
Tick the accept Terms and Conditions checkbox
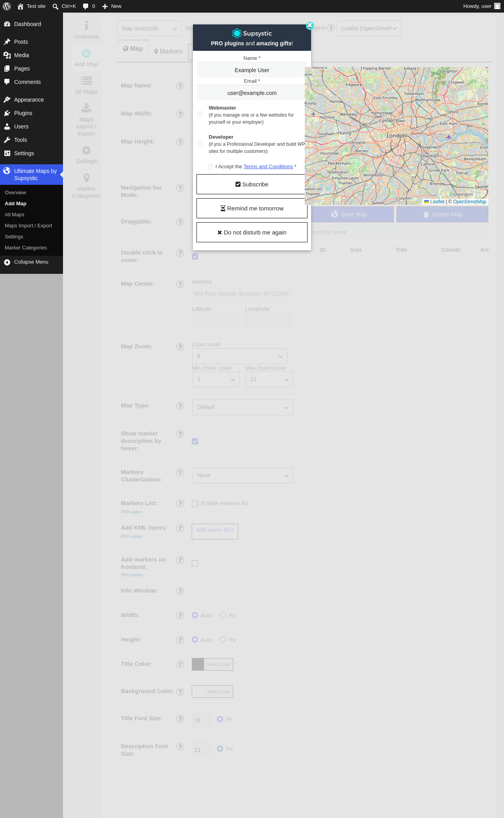(211, 167)
